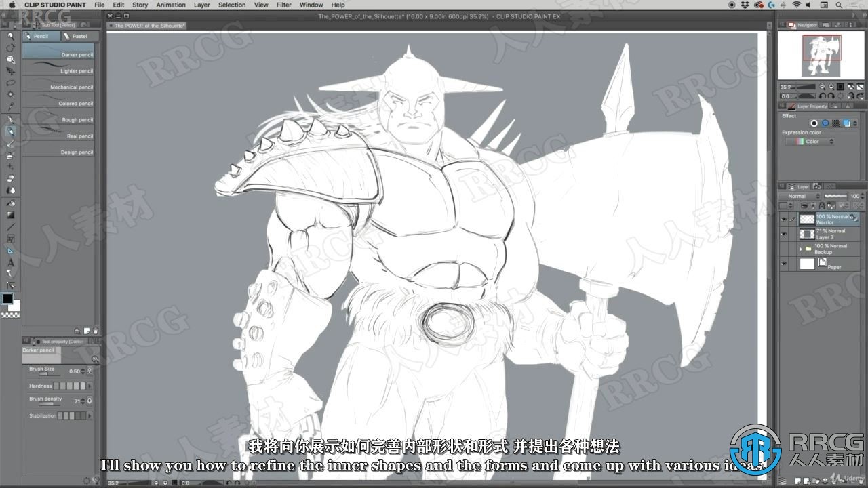Open the Expression color dropdown
868x488 pixels.
coord(810,142)
